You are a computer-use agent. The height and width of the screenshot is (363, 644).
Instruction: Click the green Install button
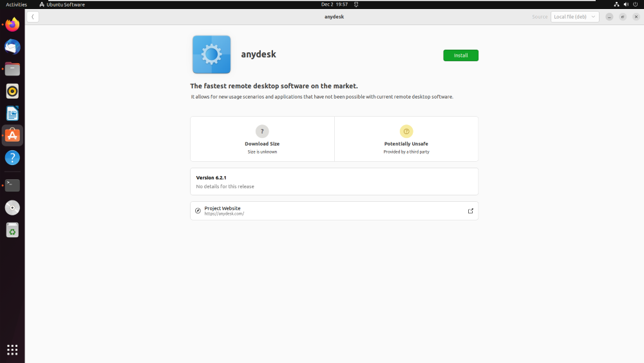(460, 55)
